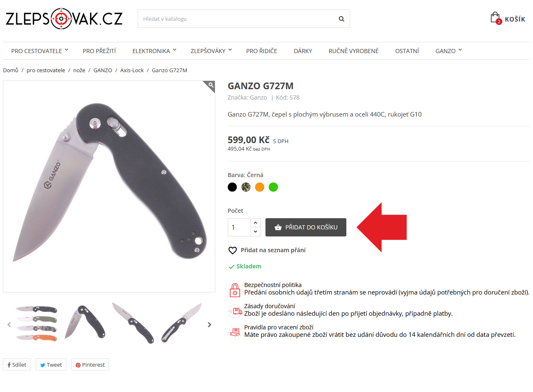Viewport: 533px width, 392px height.
Task: Share product via Facebook Sdílet button
Action: point(17,365)
